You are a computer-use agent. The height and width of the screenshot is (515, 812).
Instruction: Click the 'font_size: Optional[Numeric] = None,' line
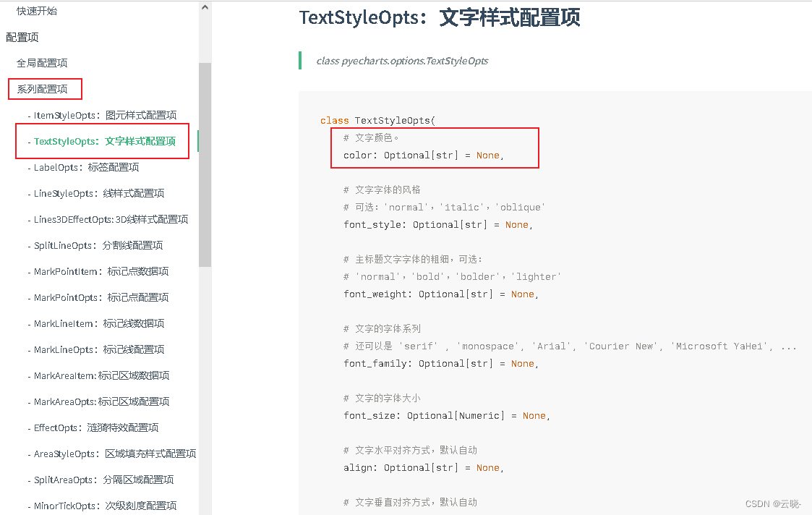(446, 415)
